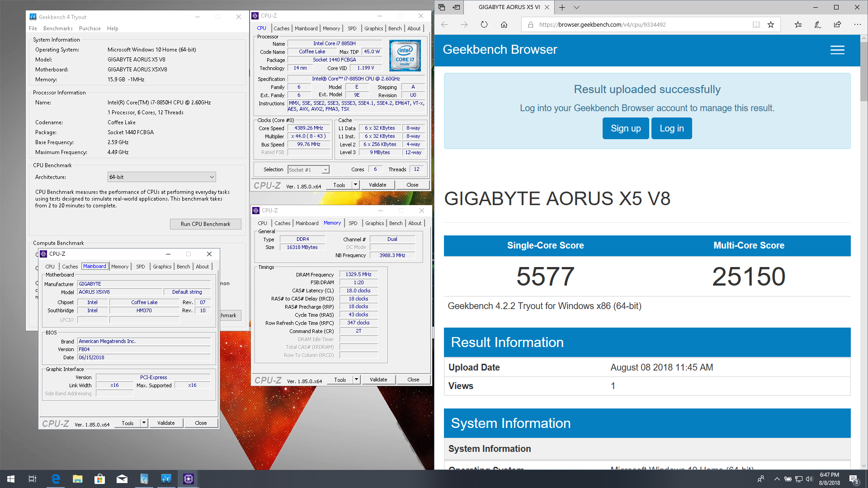Screen dimensions: 868x488
Task: Expand Tools dropdown arrow in CPU-Z Memory window
Action: click(x=356, y=380)
